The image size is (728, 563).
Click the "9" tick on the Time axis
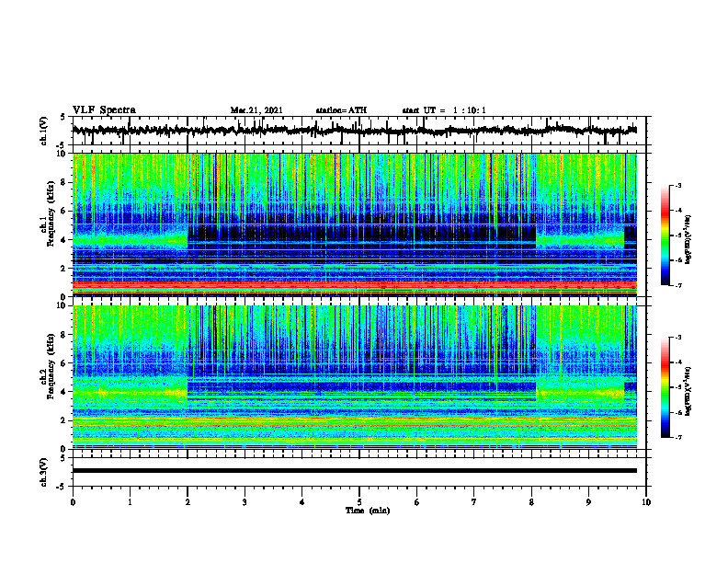pos(588,502)
